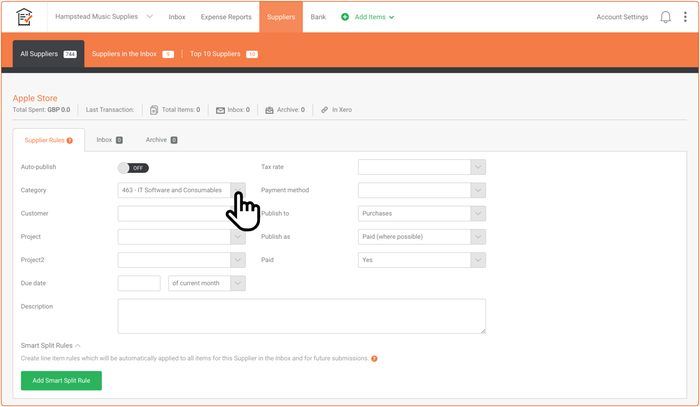Open the Project dropdown
This screenshot has width=700, height=407.
[x=181, y=237]
